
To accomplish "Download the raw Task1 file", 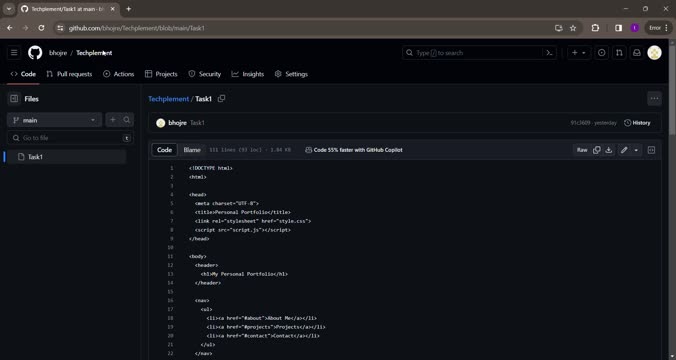I will 609,150.
